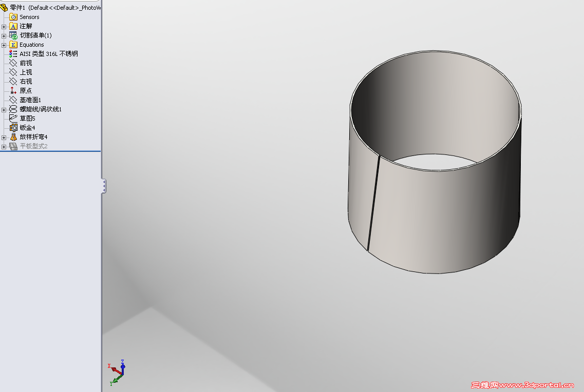Click the AISI 316L material icon
The width and height of the screenshot is (584, 392).
click(13, 53)
